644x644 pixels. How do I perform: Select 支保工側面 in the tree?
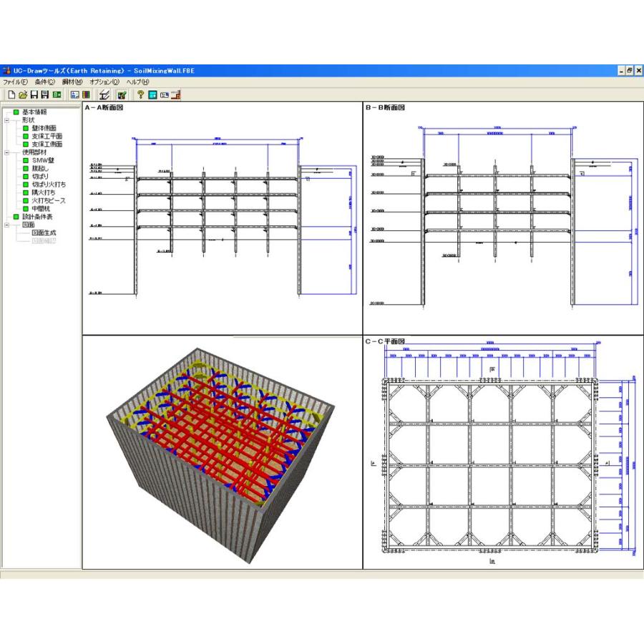(47, 144)
